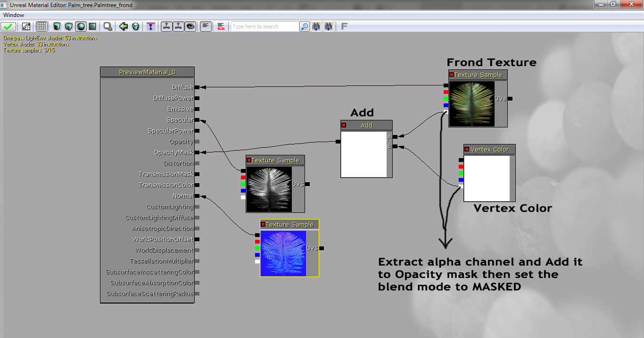The height and width of the screenshot is (338, 644).
Task: Toggle the always refresh previews eye icon
Action: click(190, 26)
